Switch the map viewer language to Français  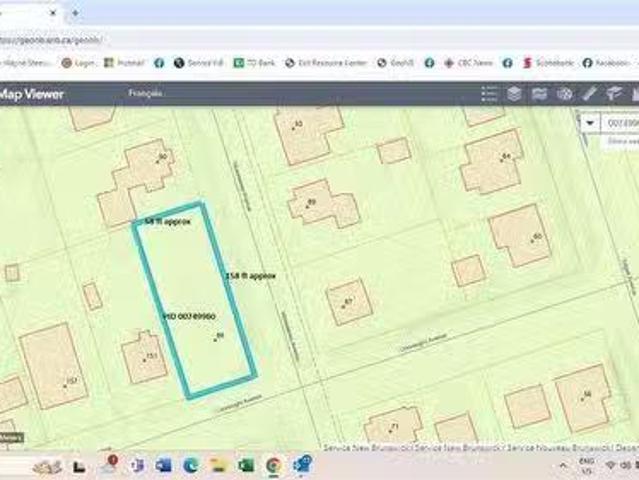click(145, 93)
